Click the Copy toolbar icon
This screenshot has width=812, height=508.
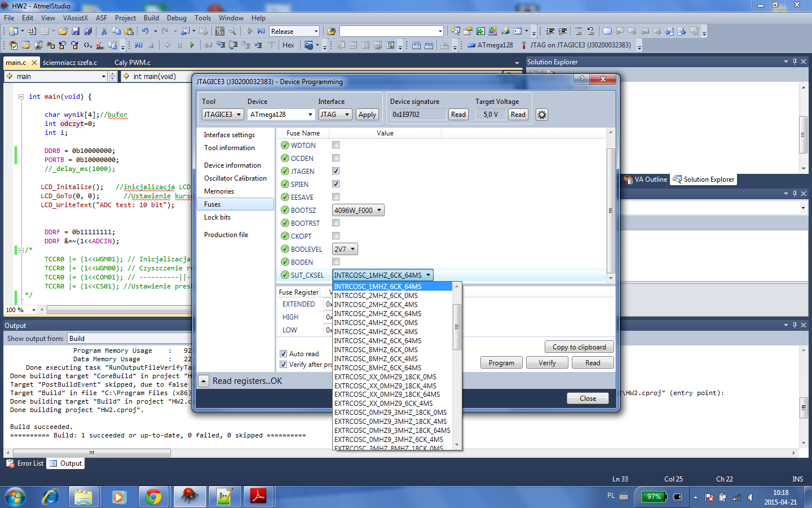coord(116,31)
